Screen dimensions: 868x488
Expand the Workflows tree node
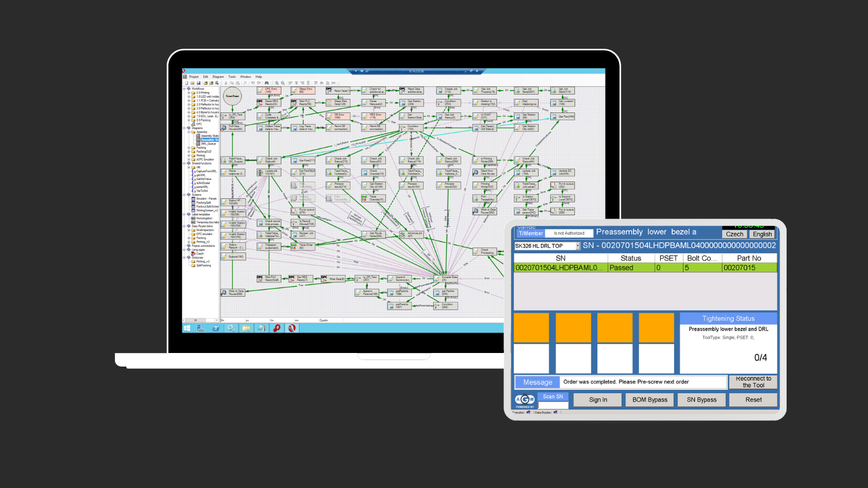(184, 88)
